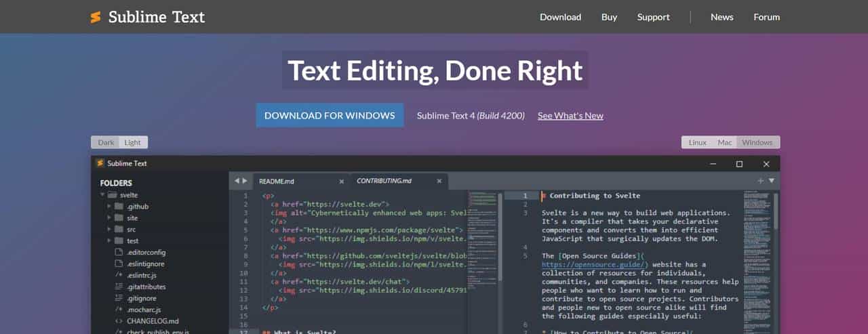Switch to the CONTRIBUTING.md tab
The width and height of the screenshot is (868, 334).
pyautogui.click(x=399, y=182)
